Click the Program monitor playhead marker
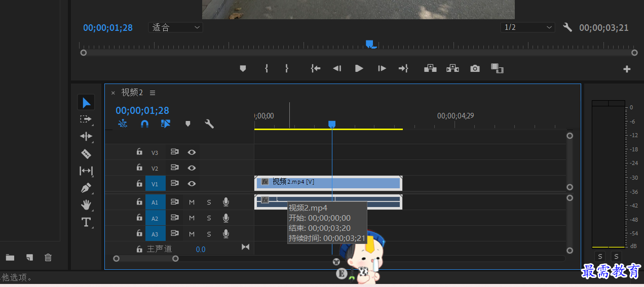This screenshot has width=644, height=287. click(369, 44)
